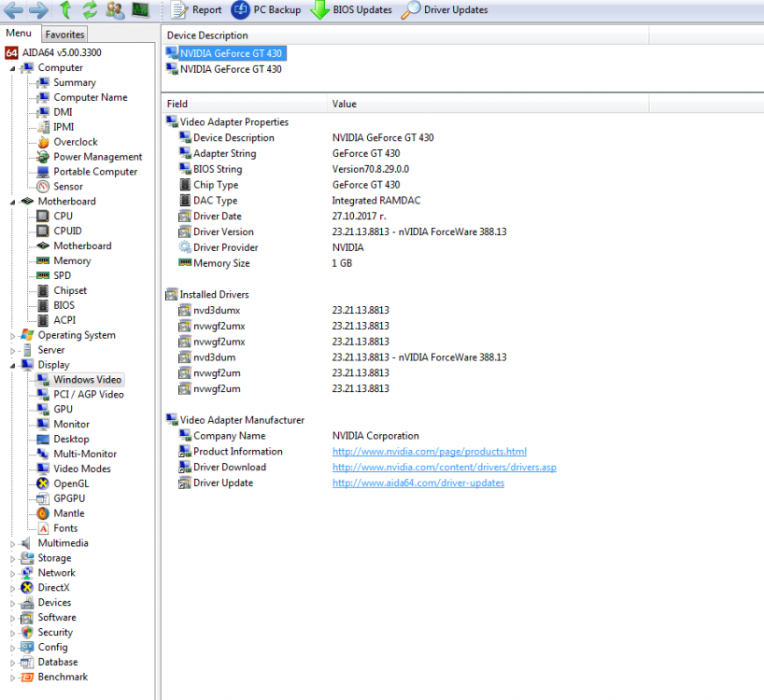Click the green Refresh arrows icon
Viewport: 764px width, 700px height.
pos(90,9)
